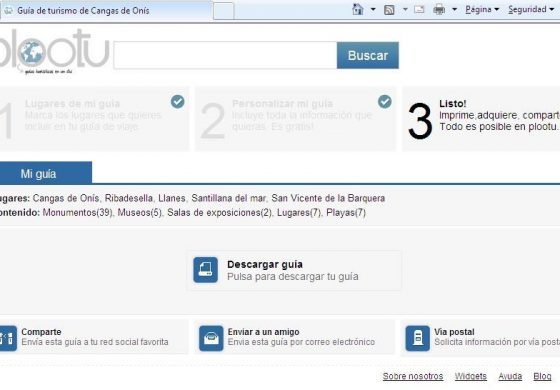This screenshot has height=390, width=560.
Task: Click the Comparte label
Action: [41, 332]
